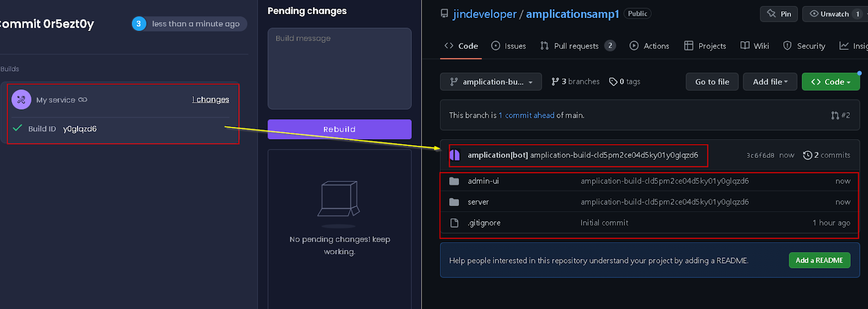
Task: Pin the repository with Pin button
Action: coord(779,14)
